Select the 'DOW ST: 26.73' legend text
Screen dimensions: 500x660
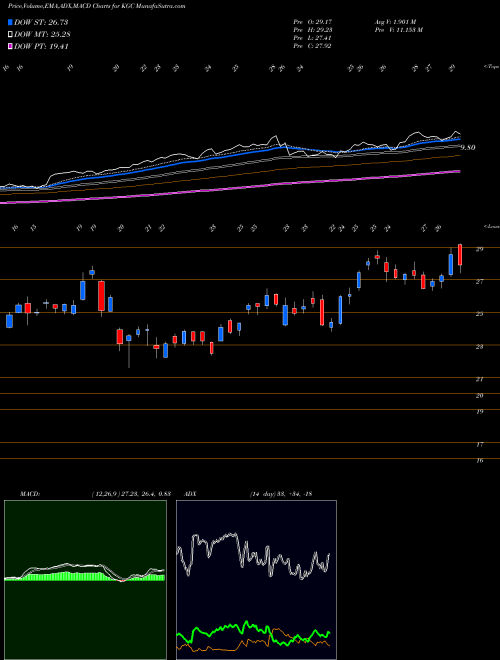(x=41, y=22)
